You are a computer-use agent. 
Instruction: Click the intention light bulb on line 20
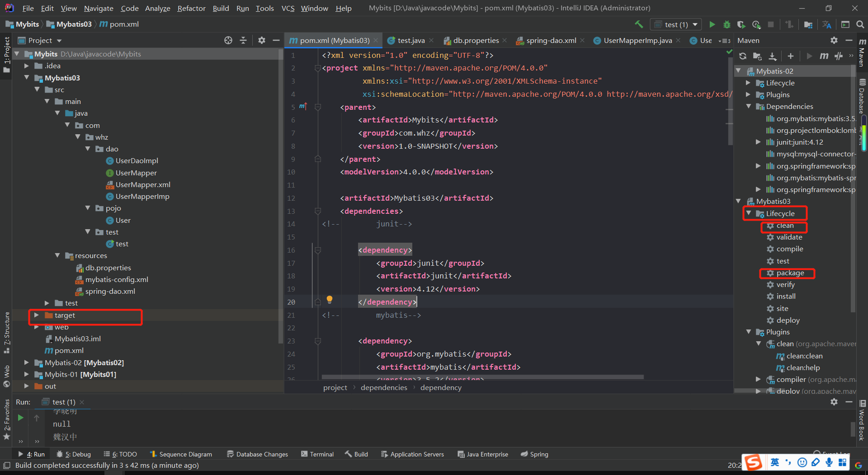click(x=330, y=299)
